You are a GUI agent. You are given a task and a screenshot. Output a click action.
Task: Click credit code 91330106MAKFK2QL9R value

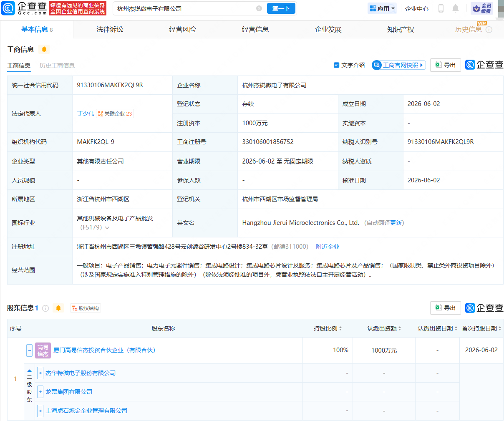pyautogui.click(x=110, y=85)
